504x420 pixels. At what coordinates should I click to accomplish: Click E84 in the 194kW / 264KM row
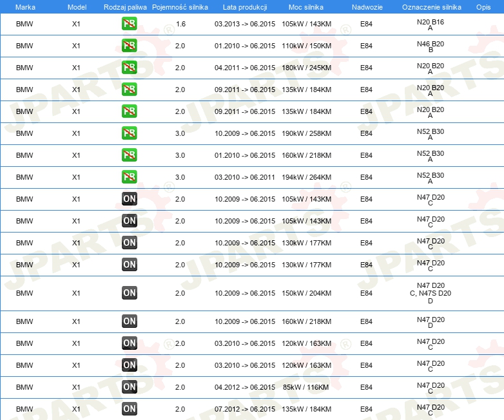[x=366, y=177]
